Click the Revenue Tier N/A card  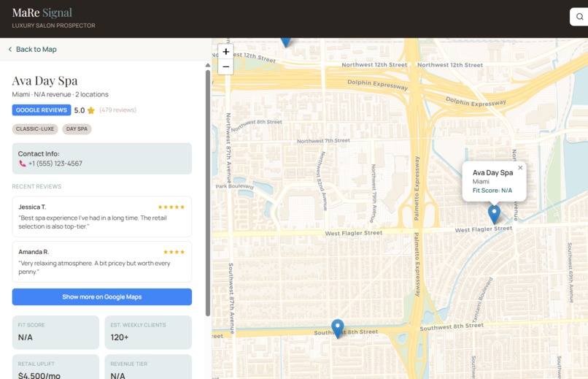(148, 367)
